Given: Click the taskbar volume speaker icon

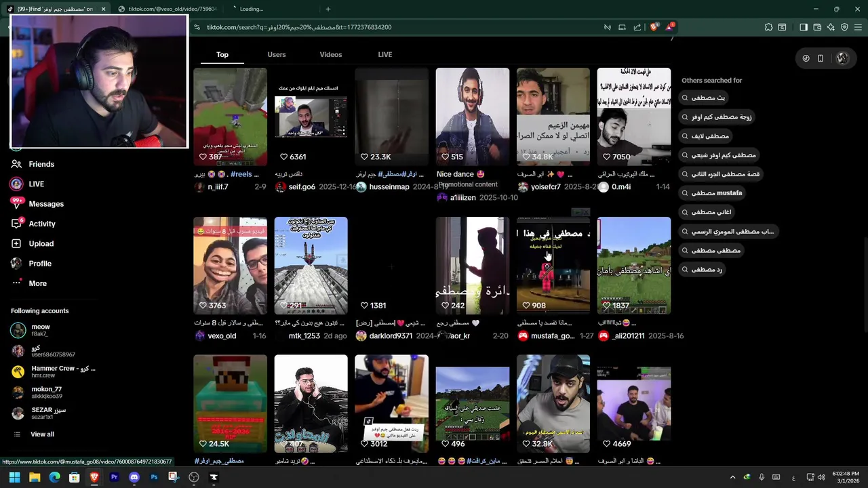Looking at the screenshot, I should click(821, 477).
